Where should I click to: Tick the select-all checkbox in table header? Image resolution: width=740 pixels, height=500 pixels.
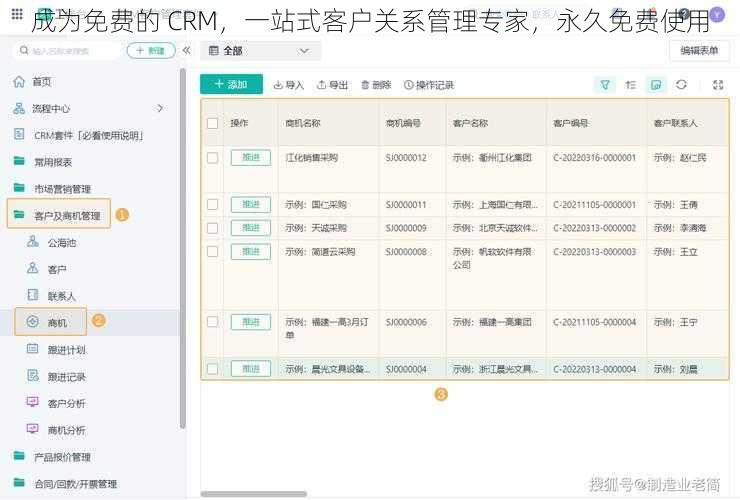pos(213,123)
